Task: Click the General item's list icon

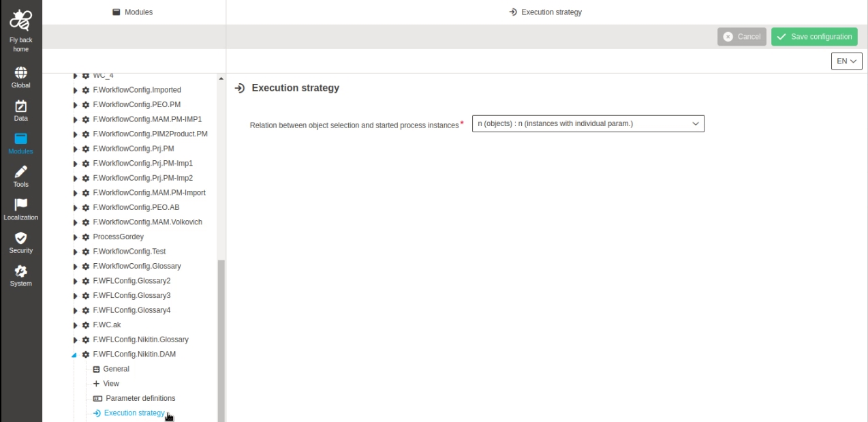Action: pos(96,369)
